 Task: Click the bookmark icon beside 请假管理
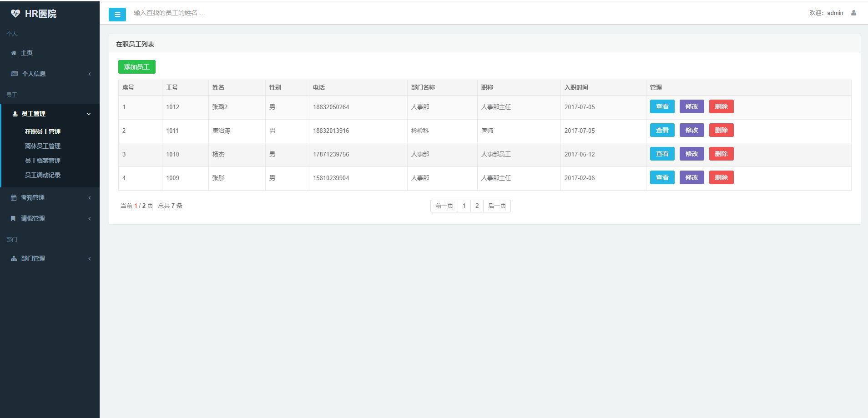[x=13, y=218]
